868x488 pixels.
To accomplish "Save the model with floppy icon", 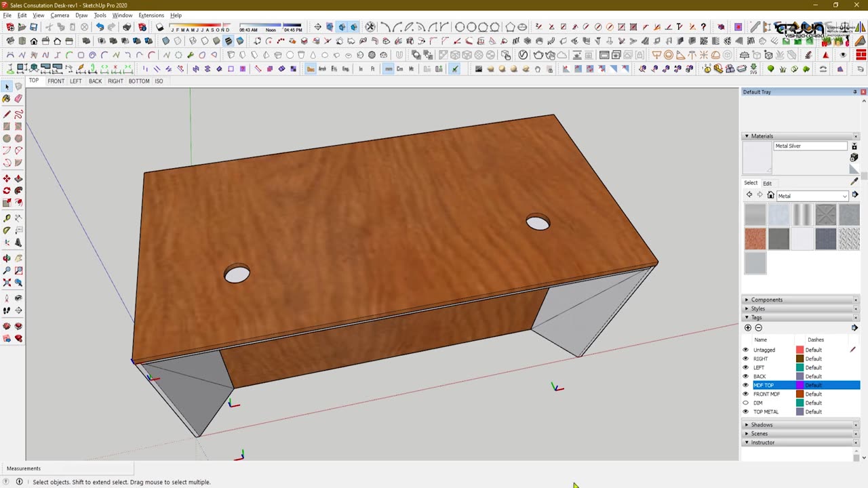I will [x=33, y=27].
